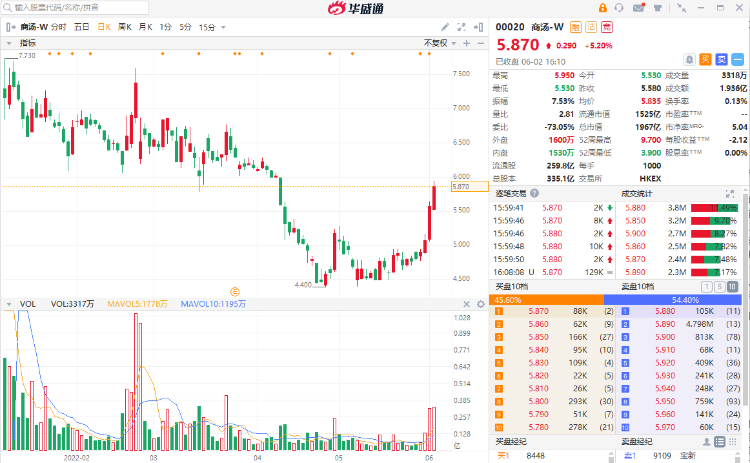The height and width of the screenshot is (463, 750).
Task: Select the 月K monthly candlestick tab
Action: pyautogui.click(x=145, y=27)
